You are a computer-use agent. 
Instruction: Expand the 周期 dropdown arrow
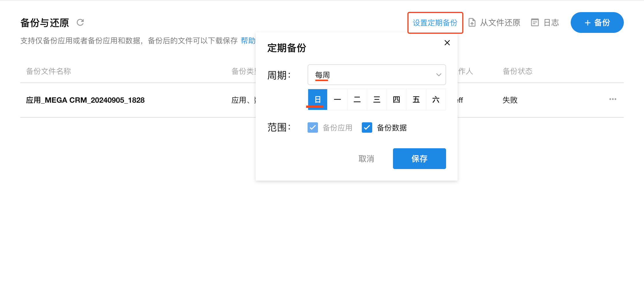[x=439, y=75]
